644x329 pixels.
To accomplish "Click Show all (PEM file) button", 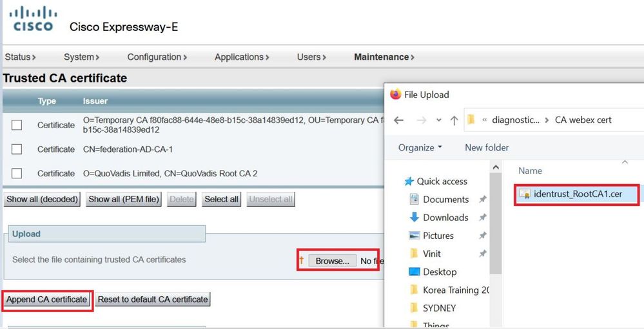I will tap(124, 200).
